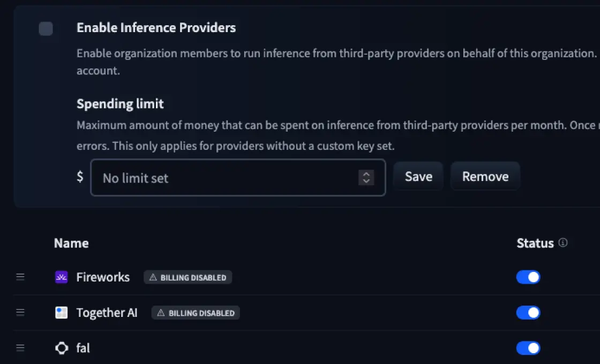Click the fal provider logo
This screenshot has width=600, height=364.
coord(61,348)
